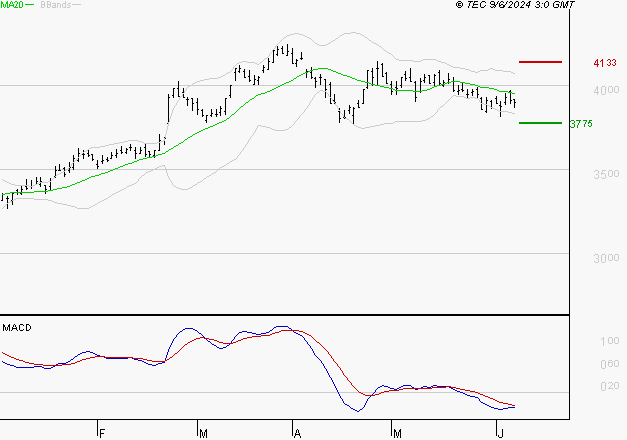Click the F month marker on time axis
The width and height of the screenshot is (627, 440).
tap(102, 433)
